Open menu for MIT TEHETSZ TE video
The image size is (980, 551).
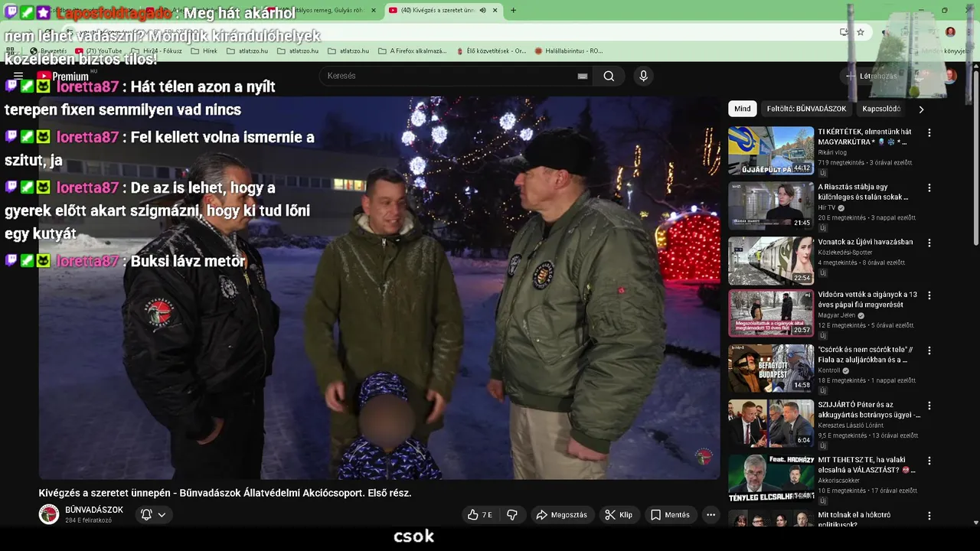929,461
